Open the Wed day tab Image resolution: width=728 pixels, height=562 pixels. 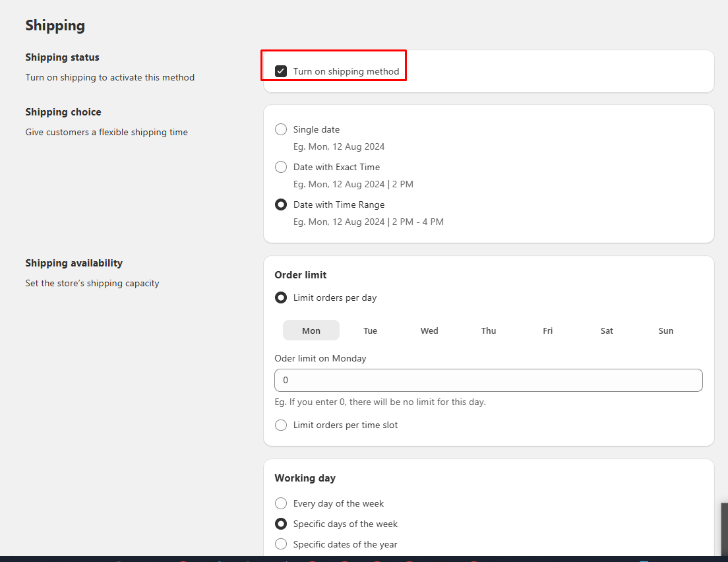pos(429,330)
